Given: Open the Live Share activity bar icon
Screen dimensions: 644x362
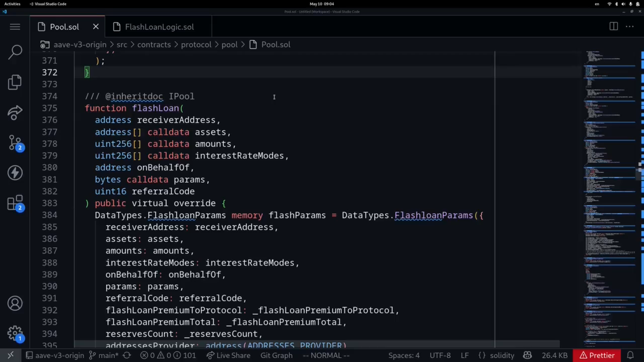Looking at the screenshot, I should [15, 112].
